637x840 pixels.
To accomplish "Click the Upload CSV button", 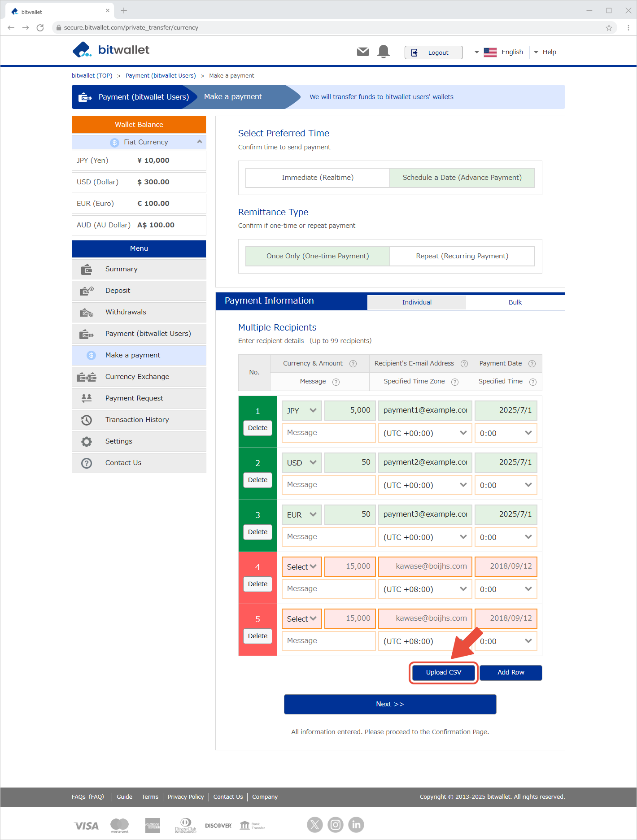I will coord(444,672).
